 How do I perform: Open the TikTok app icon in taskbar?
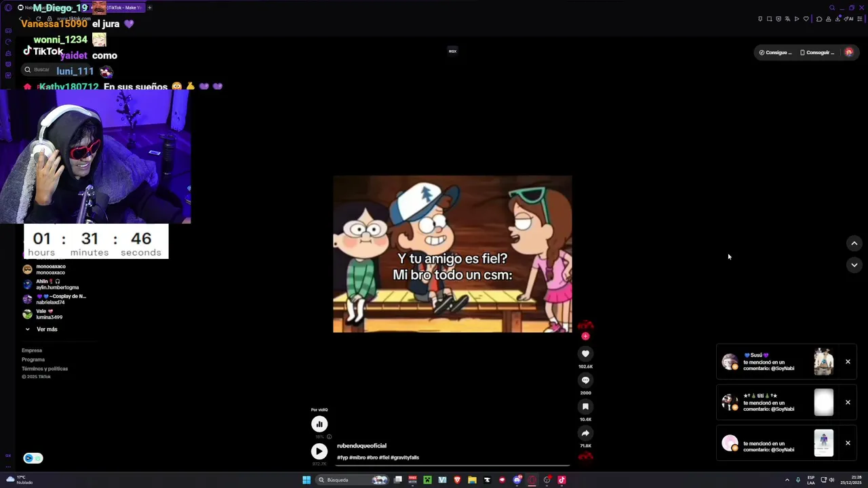[561, 480]
